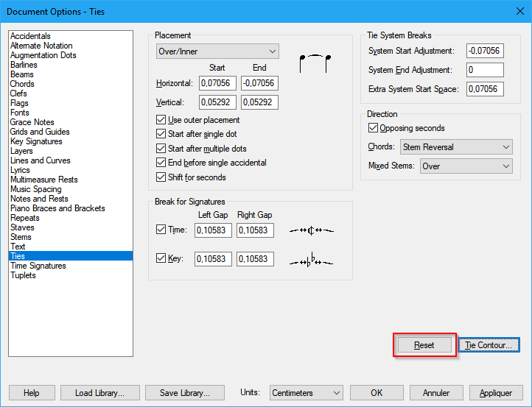Screen dimensions: 532x407
Task: Choose Tuplets from the options list
Action: [x=23, y=275]
